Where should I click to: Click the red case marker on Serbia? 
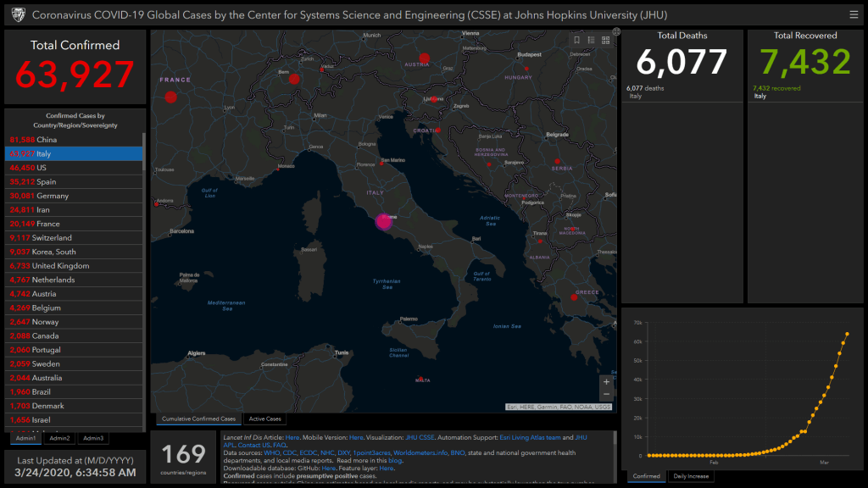coord(557,162)
